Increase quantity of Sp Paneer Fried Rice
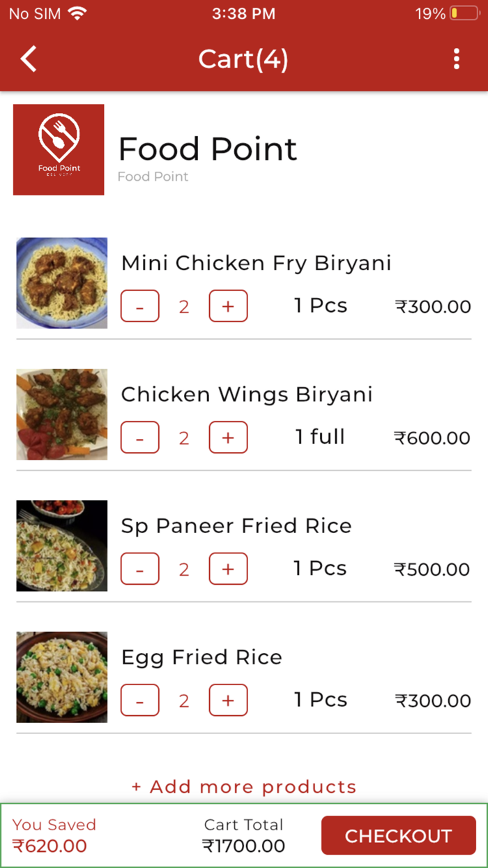Screen dimensions: 488x868 (228, 569)
